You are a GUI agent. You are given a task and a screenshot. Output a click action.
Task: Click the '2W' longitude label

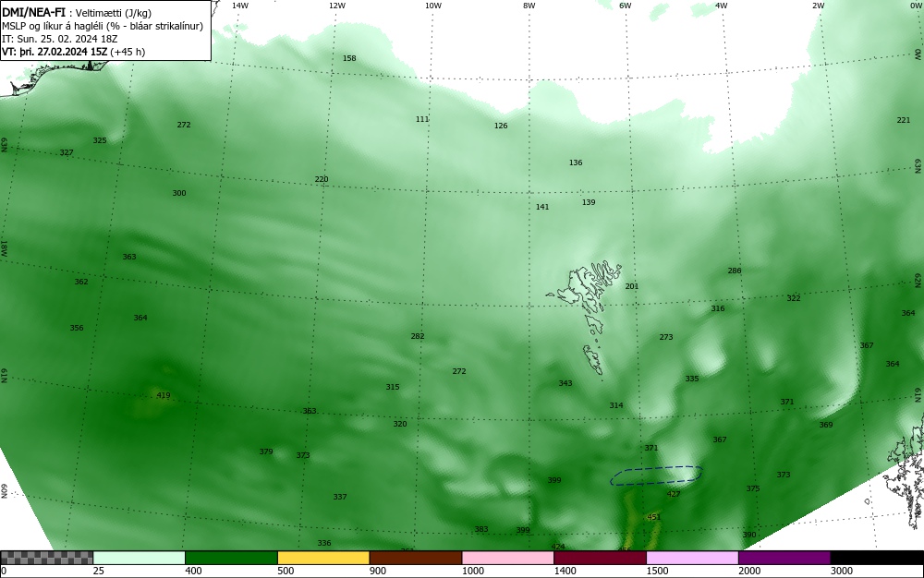818,6
